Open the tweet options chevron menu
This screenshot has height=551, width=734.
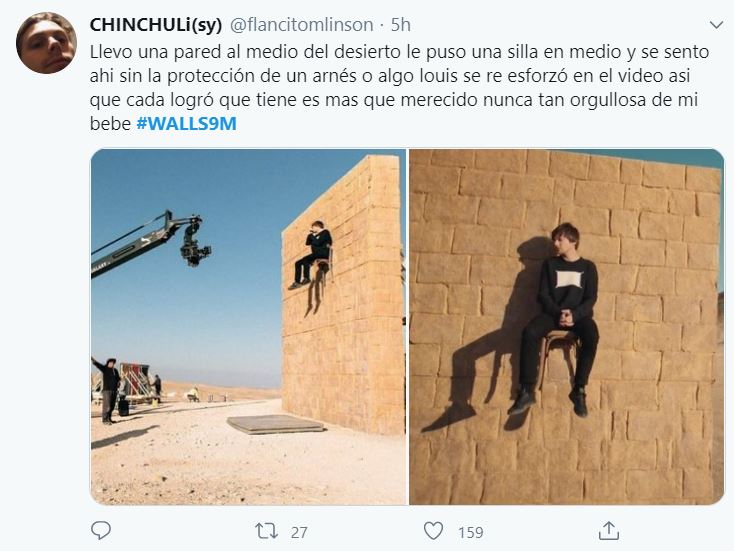[716, 25]
